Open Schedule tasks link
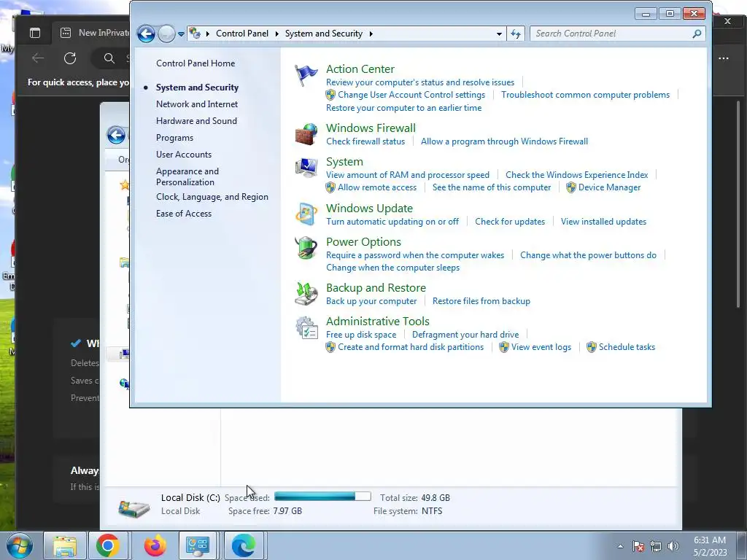The height and width of the screenshot is (560, 747). [x=627, y=347]
